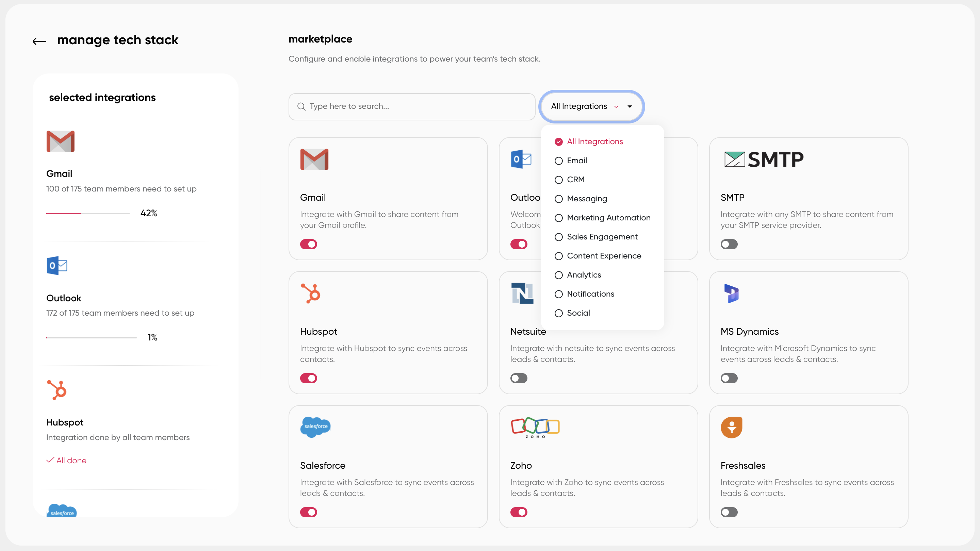Click the red chevron in filter dropdown
Image resolution: width=980 pixels, height=551 pixels.
pos(616,107)
